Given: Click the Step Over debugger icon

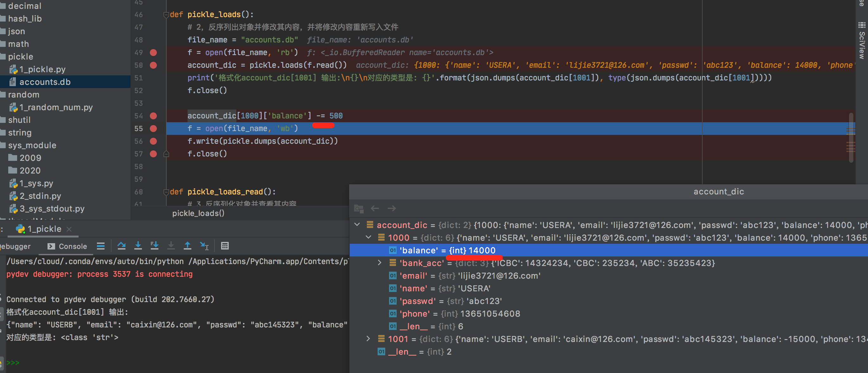Looking at the screenshot, I should (121, 246).
